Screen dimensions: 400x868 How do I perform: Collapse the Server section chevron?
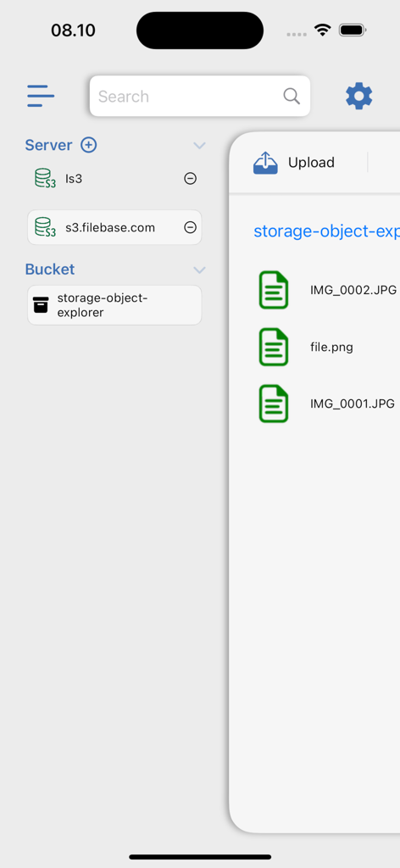pos(199,146)
